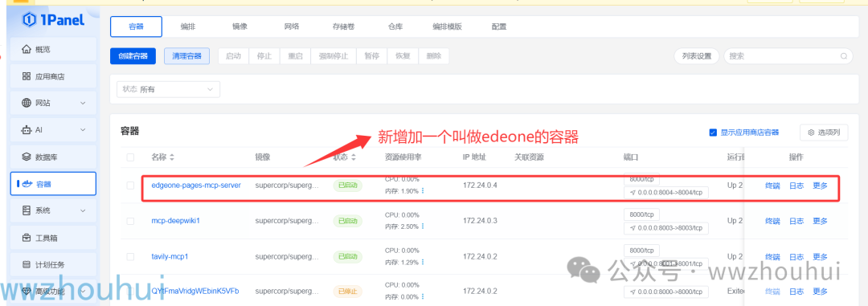This screenshot has width=868, height=306.
Task: Click the briefcase icon beside 工具箱
Action: coord(26,238)
